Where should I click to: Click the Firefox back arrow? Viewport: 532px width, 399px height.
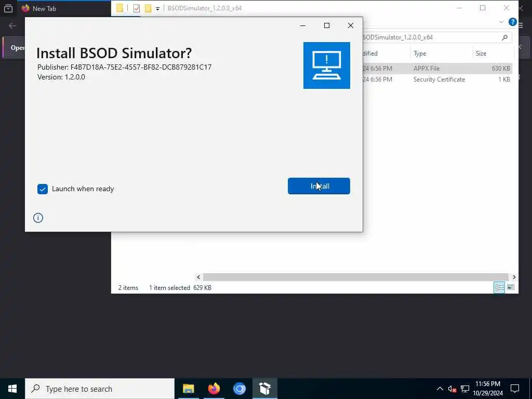click(12, 26)
